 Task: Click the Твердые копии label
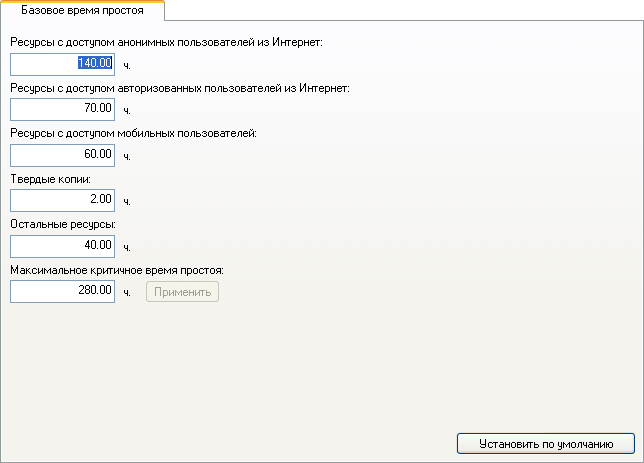point(51,180)
